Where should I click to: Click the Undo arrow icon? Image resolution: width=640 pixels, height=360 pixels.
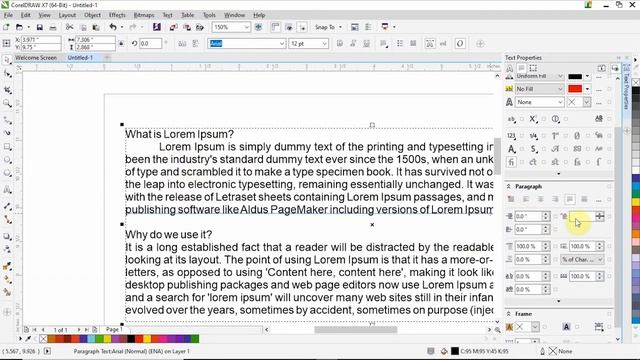point(113,27)
